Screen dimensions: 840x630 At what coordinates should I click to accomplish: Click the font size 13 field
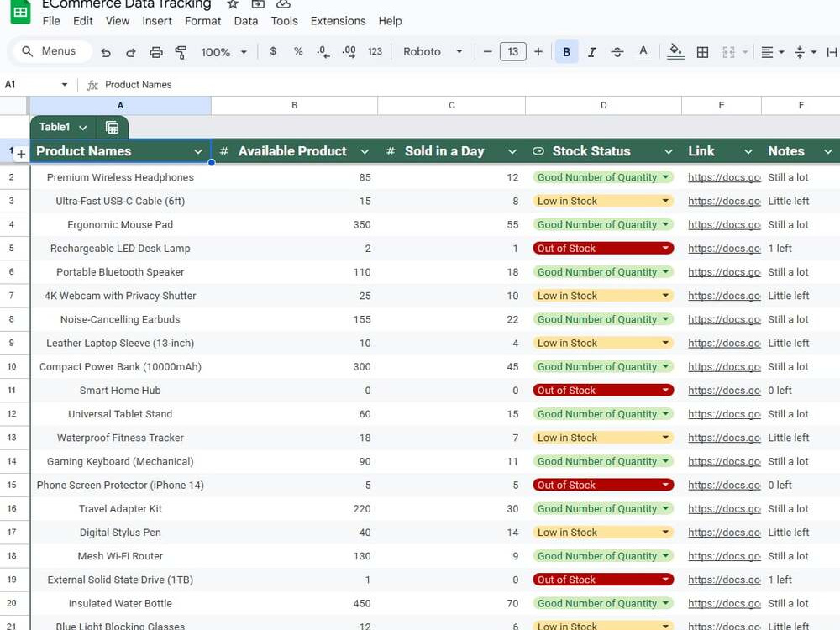[512, 51]
